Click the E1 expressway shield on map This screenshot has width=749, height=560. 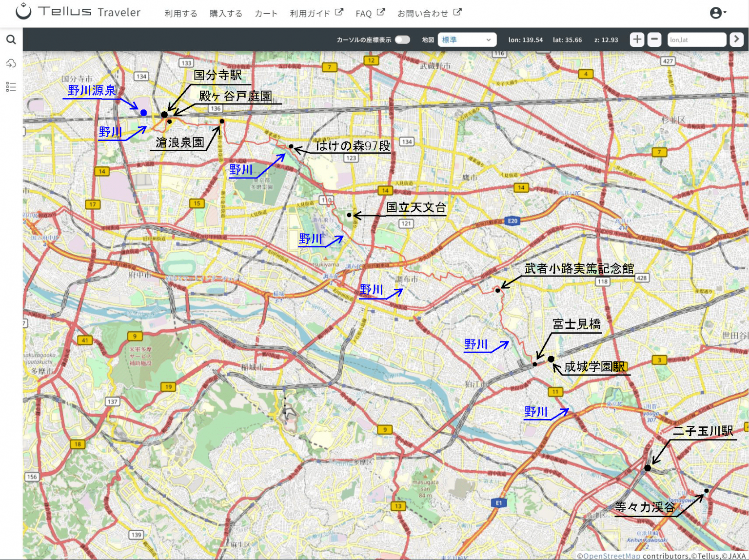pyautogui.click(x=498, y=503)
